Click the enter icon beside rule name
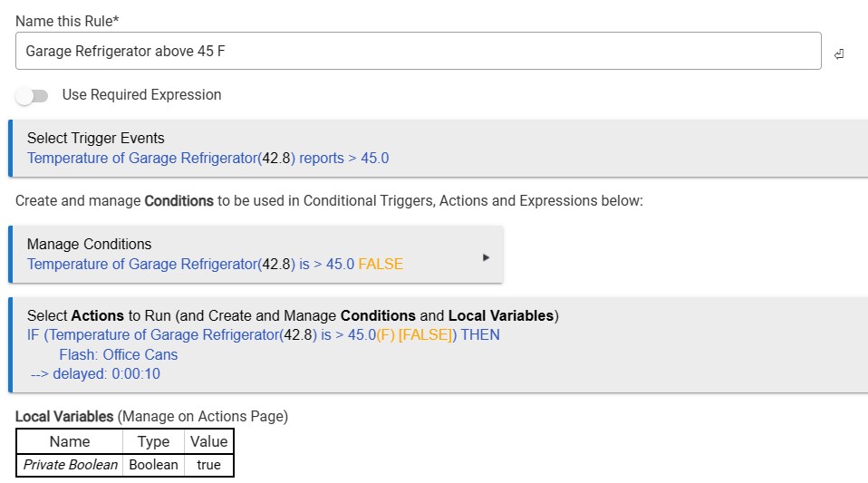The image size is (868, 483). pos(839,54)
